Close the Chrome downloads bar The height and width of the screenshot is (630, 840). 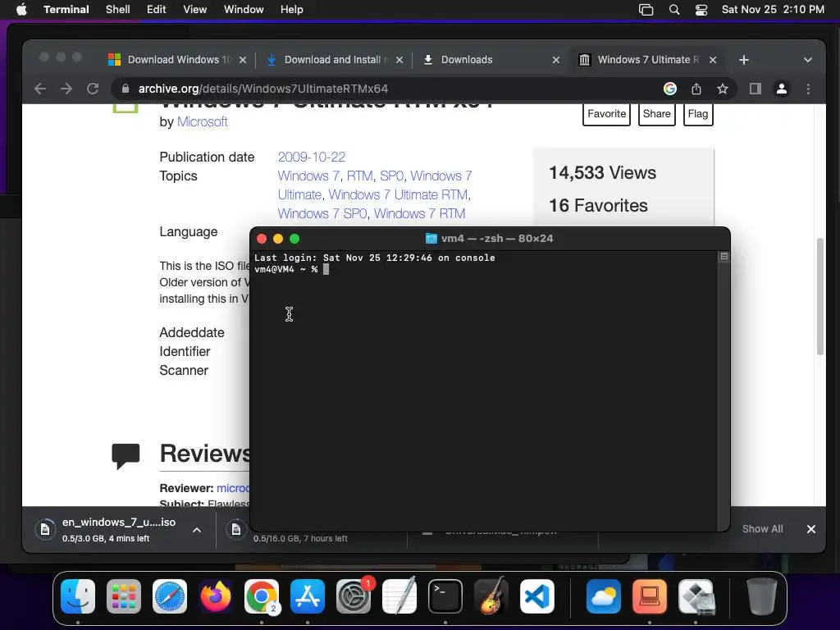click(811, 529)
